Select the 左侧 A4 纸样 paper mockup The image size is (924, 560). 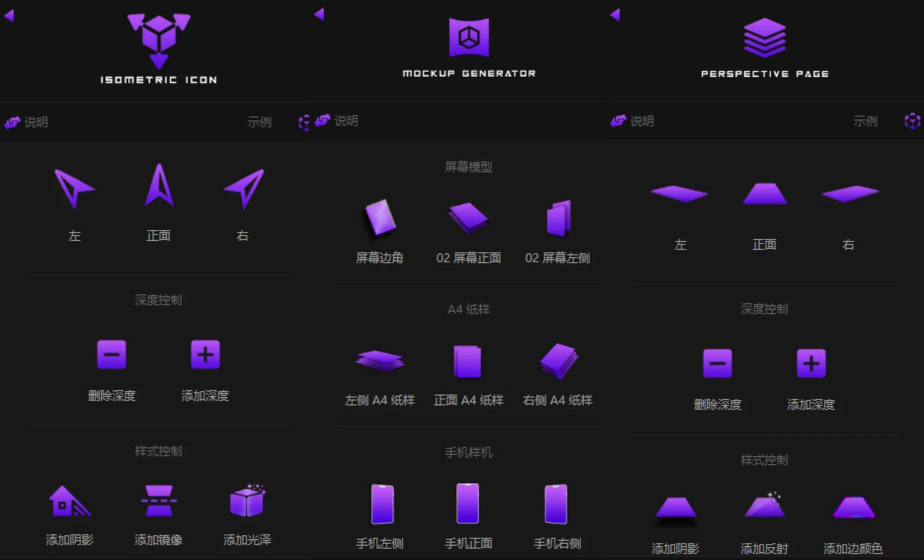[380, 360]
